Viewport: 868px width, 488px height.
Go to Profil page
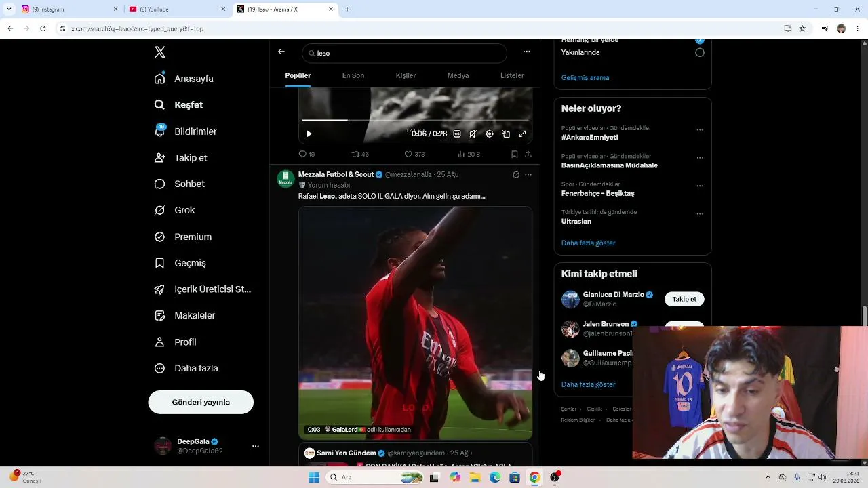(x=175, y=342)
